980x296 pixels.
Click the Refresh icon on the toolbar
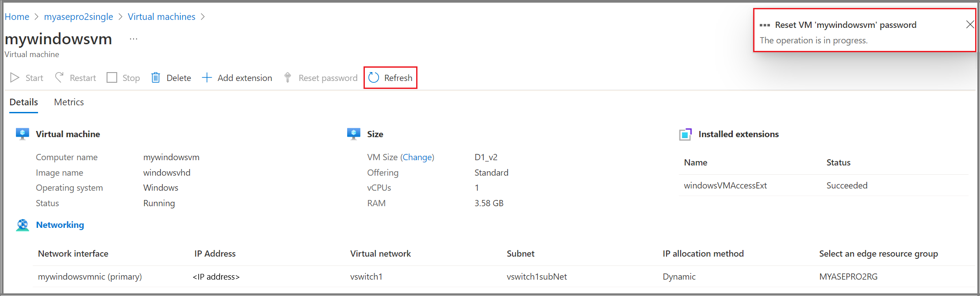374,77
